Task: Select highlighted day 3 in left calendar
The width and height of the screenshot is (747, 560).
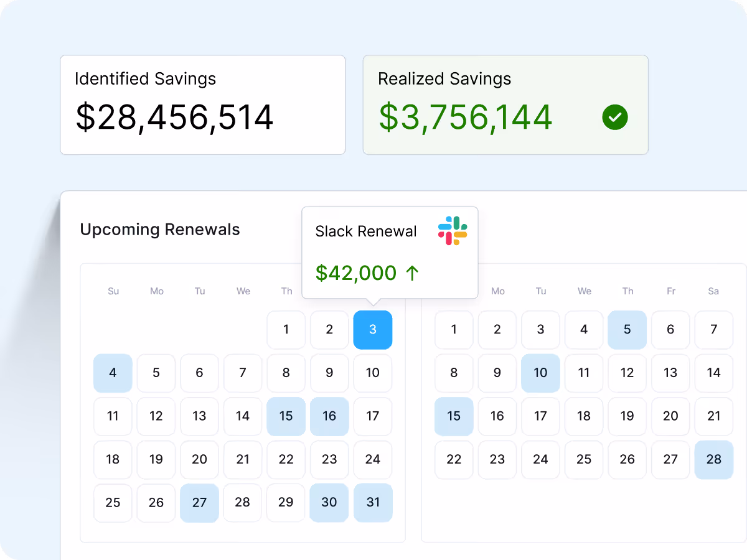Action: coord(373,330)
